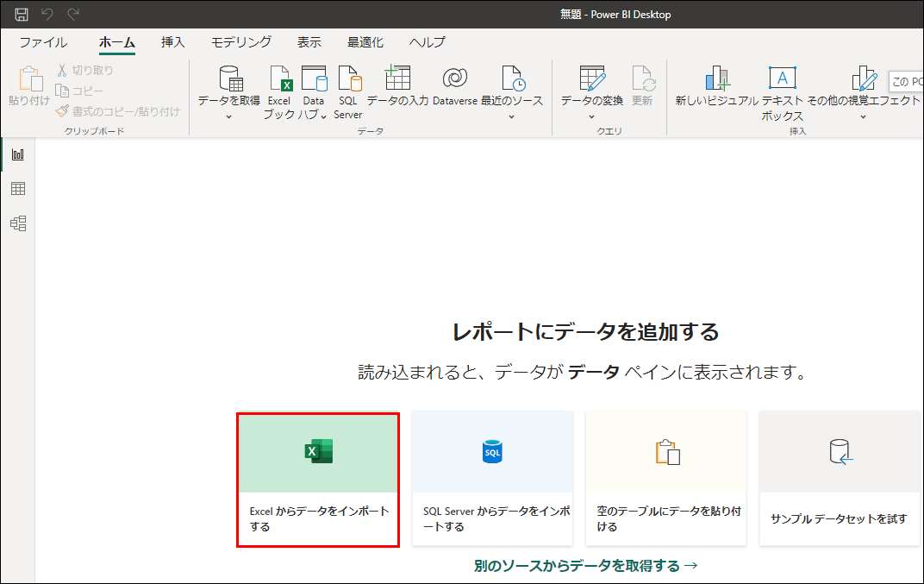The image size is (924, 584).
Task: Click コピー copy button
Action: (x=78, y=91)
